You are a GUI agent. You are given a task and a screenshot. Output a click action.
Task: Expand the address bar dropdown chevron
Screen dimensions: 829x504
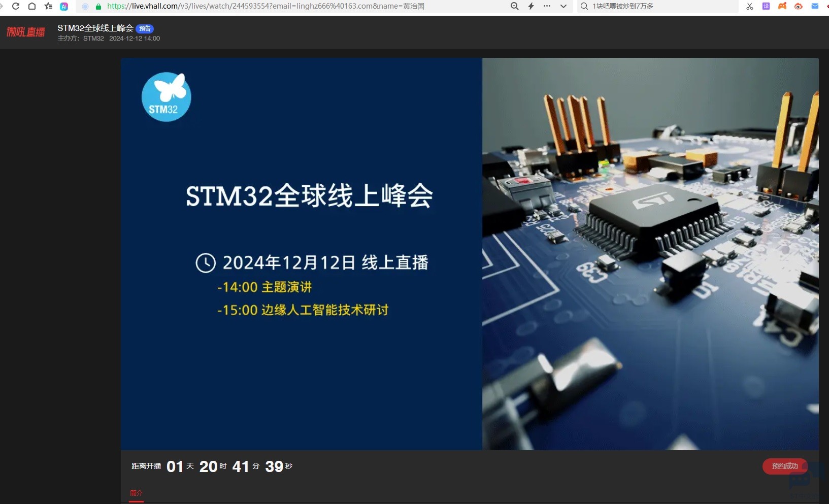coord(563,6)
